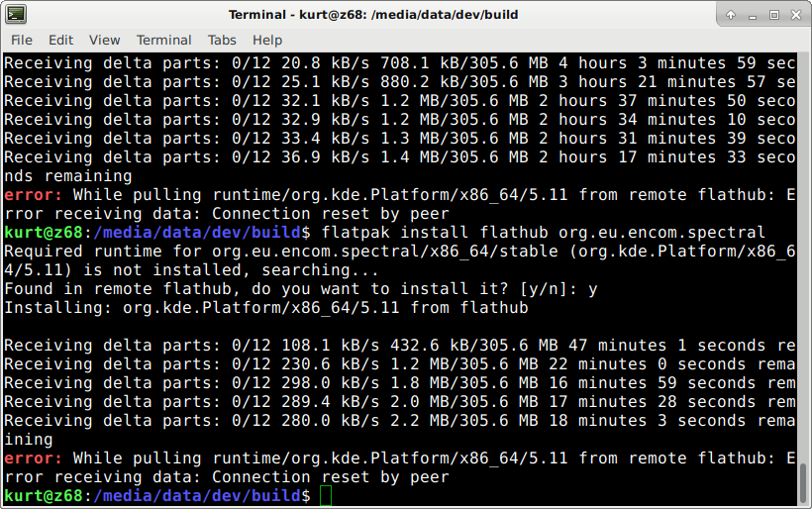Click the green 'kurt@z68' at the bottom prompt
This screenshot has width=812, height=509.
coord(44,495)
